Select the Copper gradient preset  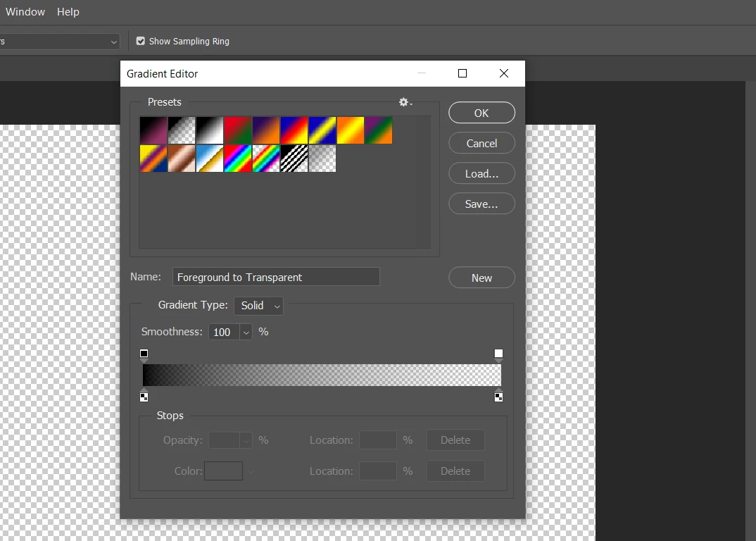[182, 158]
